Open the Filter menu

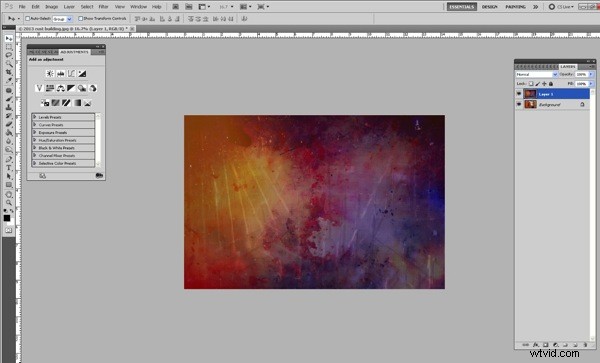pyautogui.click(x=104, y=7)
